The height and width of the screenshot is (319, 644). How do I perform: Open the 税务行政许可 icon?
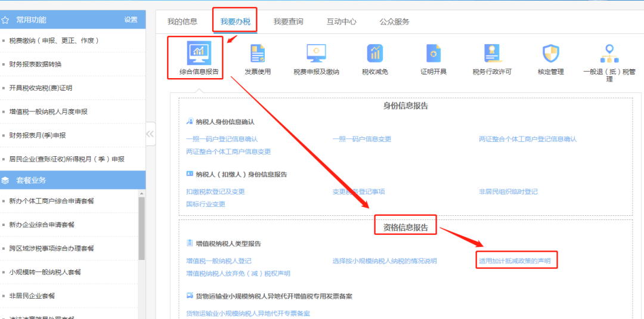click(x=492, y=54)
